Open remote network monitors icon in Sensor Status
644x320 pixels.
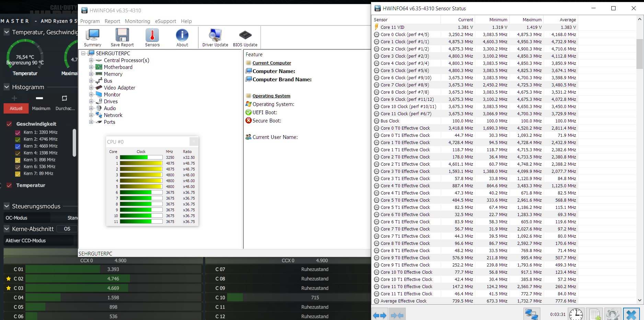532,315
